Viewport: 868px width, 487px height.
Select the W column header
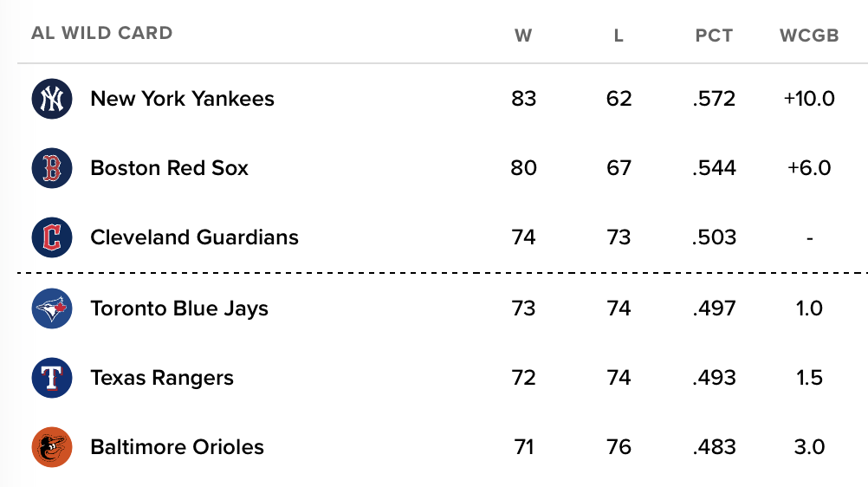523,36
